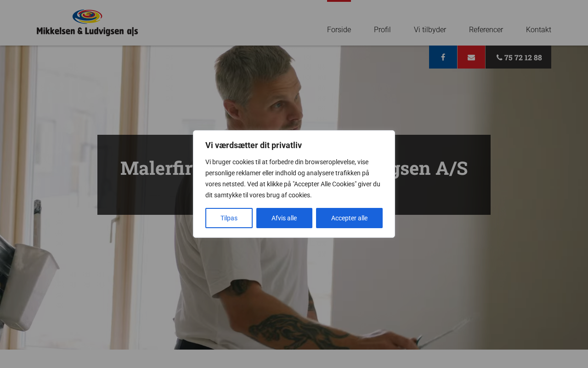
Task: Click the cookie consent description paragraph
Action: [293, 178]
